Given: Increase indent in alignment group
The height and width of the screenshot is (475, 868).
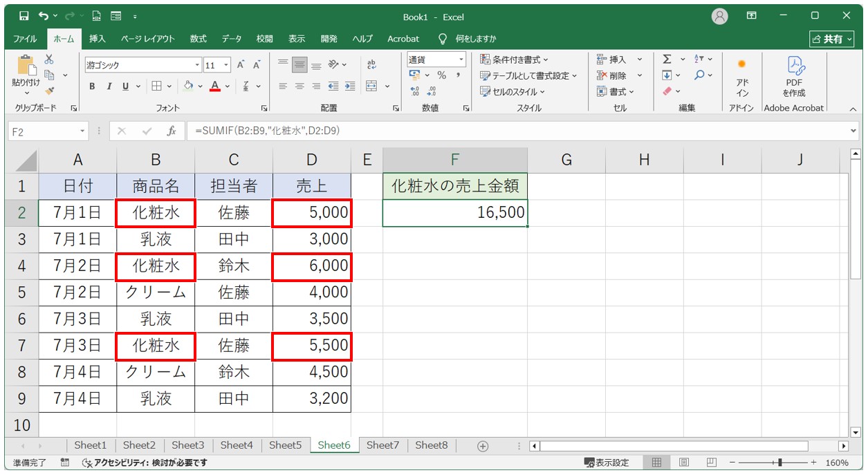Looking at the screenshot, I should 350,86.
